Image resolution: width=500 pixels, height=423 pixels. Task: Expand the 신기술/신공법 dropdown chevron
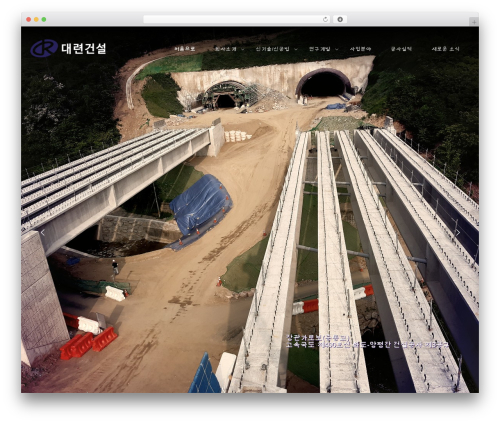[296, 49]
